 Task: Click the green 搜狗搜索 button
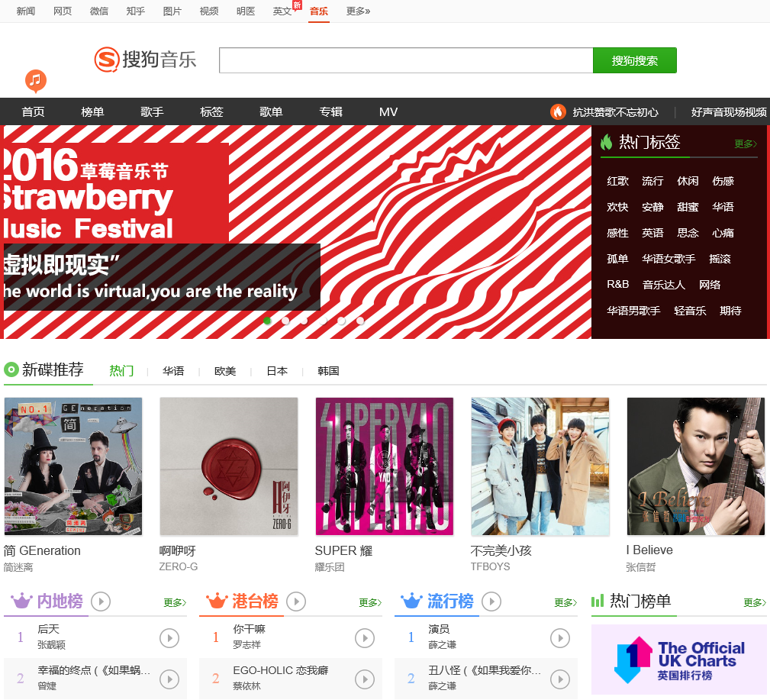point(634,60)
